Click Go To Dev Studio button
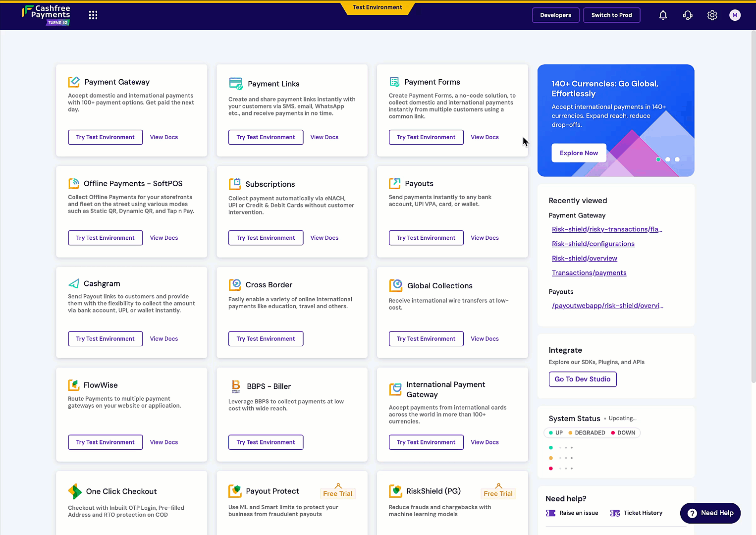 pyautogui.click(x=583, y=379)
